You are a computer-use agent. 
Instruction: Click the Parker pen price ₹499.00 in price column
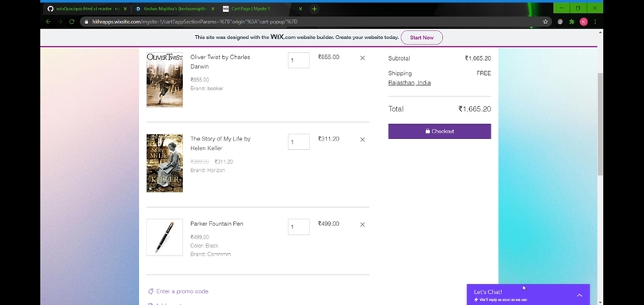(328, 224)
